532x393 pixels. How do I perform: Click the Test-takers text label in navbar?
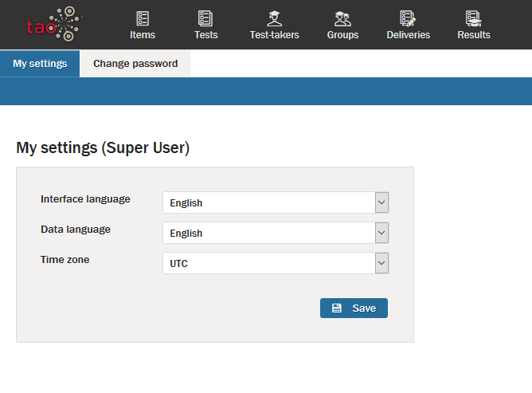pos(274,35)
